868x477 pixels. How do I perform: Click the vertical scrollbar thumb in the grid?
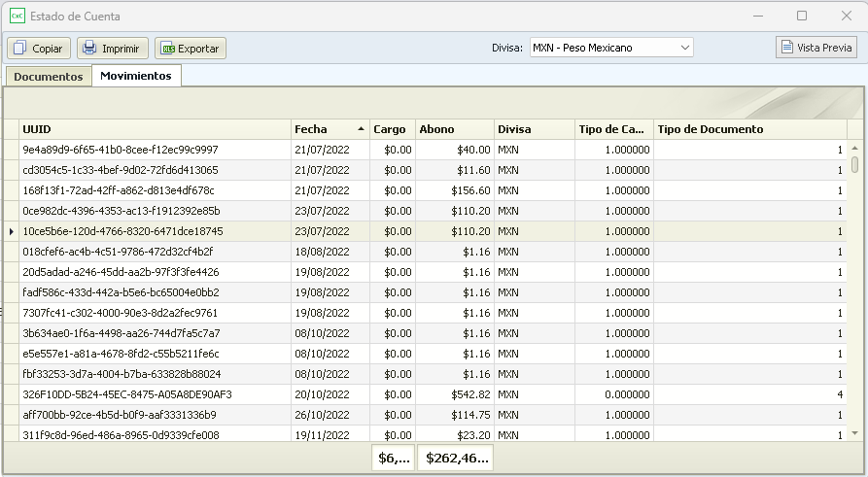point(854,164)
